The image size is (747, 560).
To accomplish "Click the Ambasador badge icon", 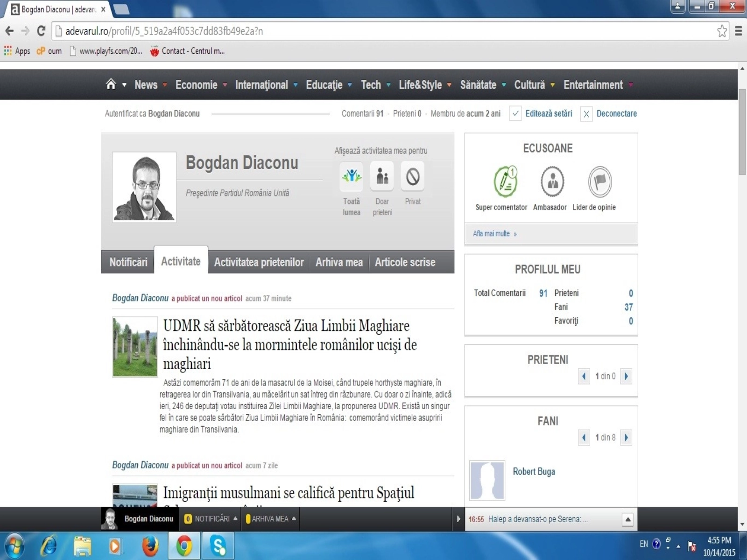I will [x=552, y=182].
